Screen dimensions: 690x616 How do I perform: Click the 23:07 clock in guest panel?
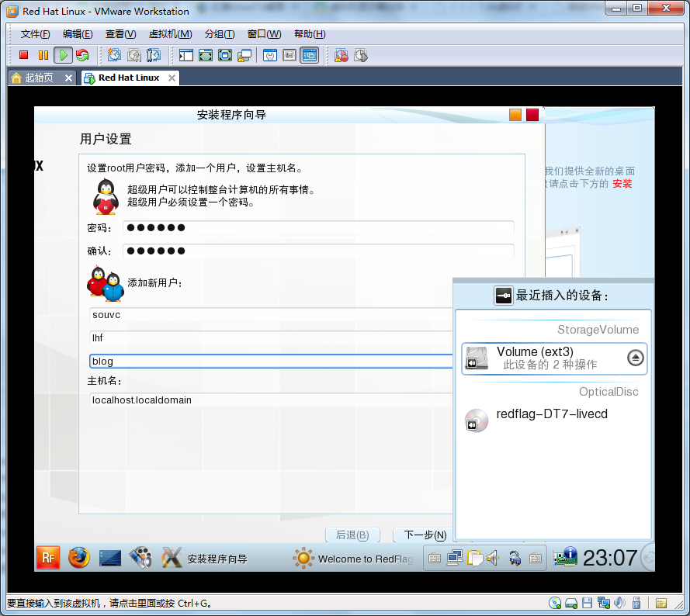click(x=610, y=558)
